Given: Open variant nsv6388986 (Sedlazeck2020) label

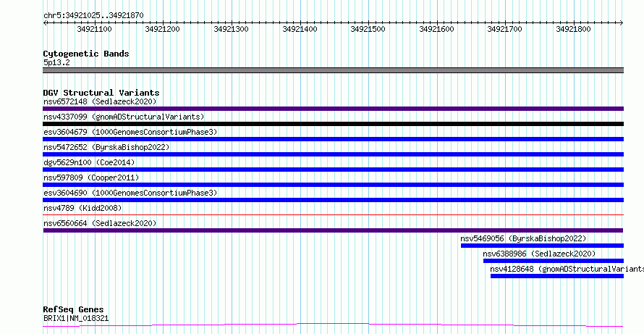Looking at the screenshot, I should [x=539, y=254].
